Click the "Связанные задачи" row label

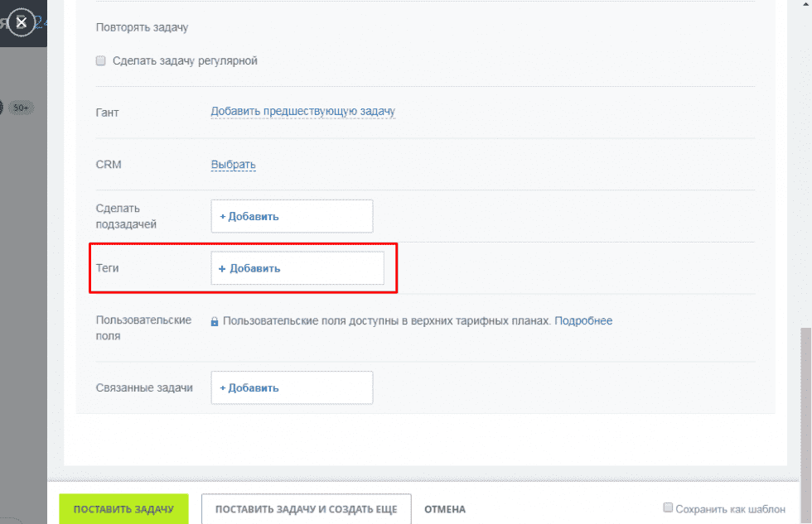point(144,387)
